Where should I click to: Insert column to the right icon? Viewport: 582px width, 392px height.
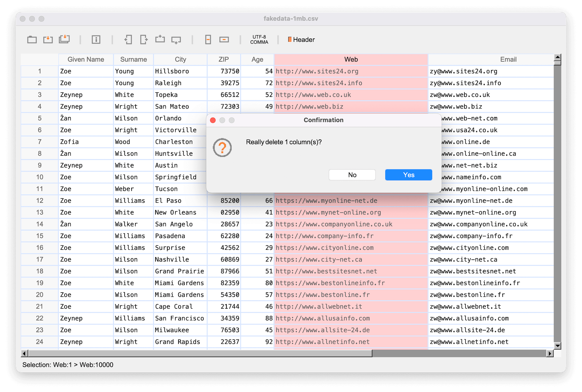pyautogui.click(x=144, y=40)
